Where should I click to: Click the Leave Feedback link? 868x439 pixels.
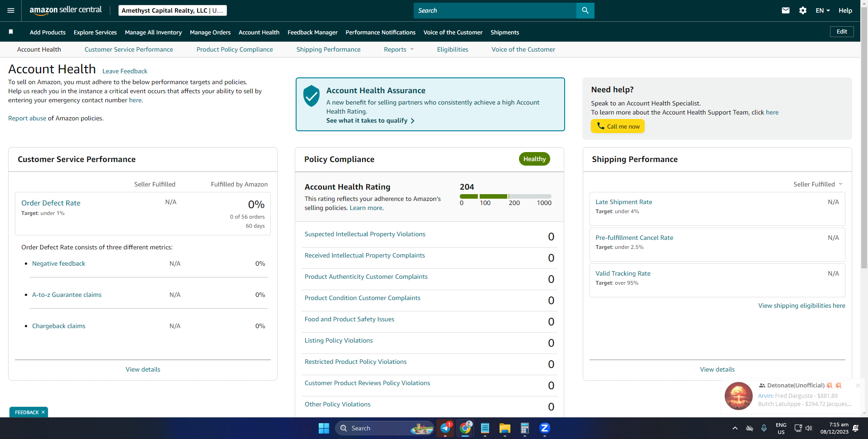(x=125, y=71)
